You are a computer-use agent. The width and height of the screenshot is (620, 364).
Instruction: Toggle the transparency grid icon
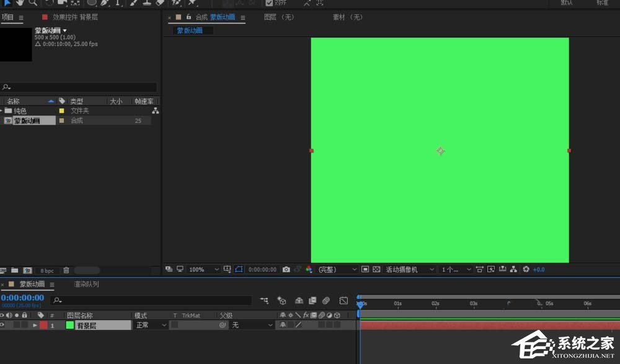[376, 270]
